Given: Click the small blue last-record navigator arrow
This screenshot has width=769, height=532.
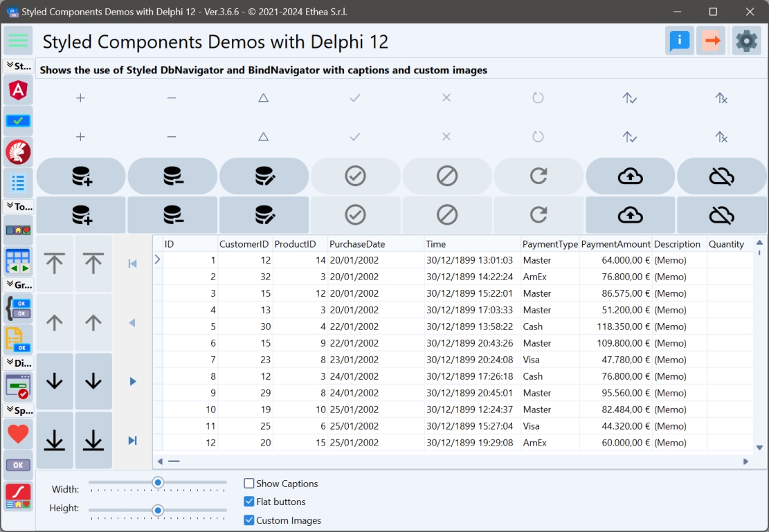Looking at the screenshot, I should [132, 441].
